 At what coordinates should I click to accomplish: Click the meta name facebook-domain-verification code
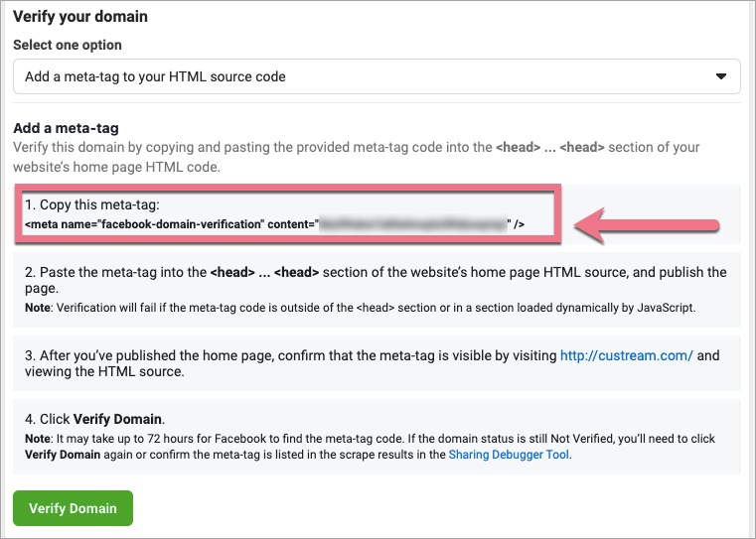pyautogui.click(x=169, y=225)
